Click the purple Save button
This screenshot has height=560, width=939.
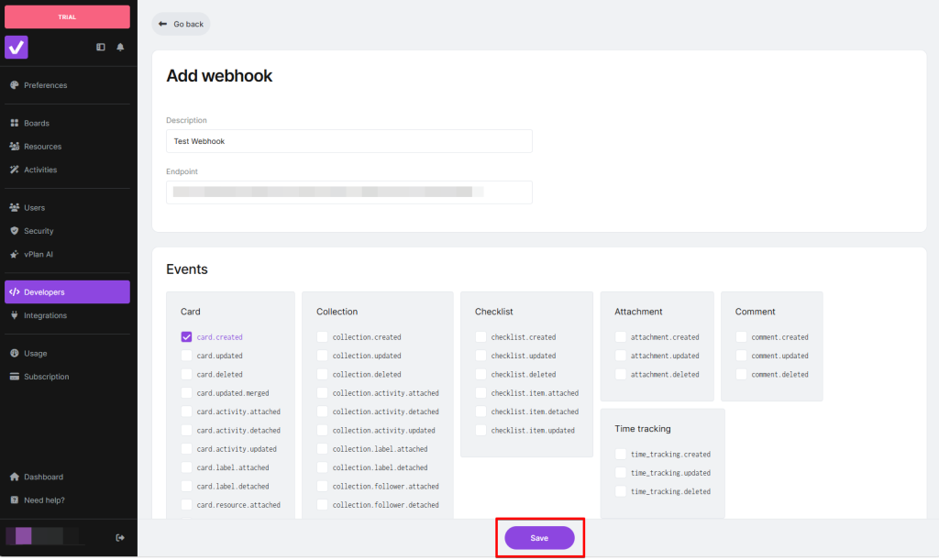click(539, 538)
